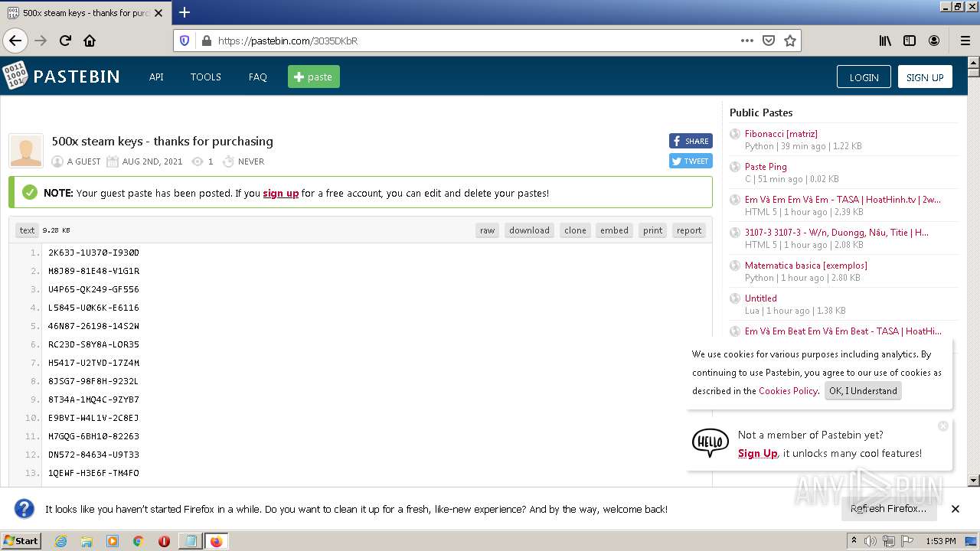Open the TOOLS menu item
Screen dimensions: 980x551
(205, 77)
